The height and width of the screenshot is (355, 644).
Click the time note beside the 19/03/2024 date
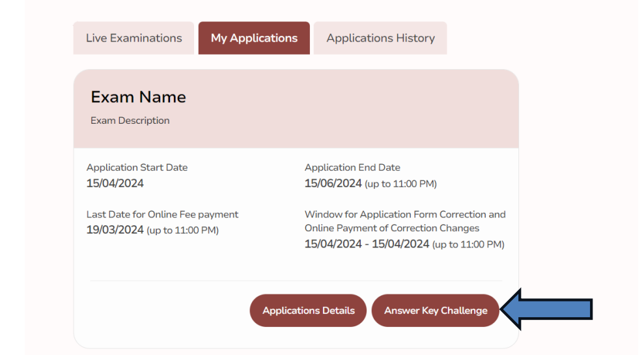pyautogui.click(x=182, y=231)
